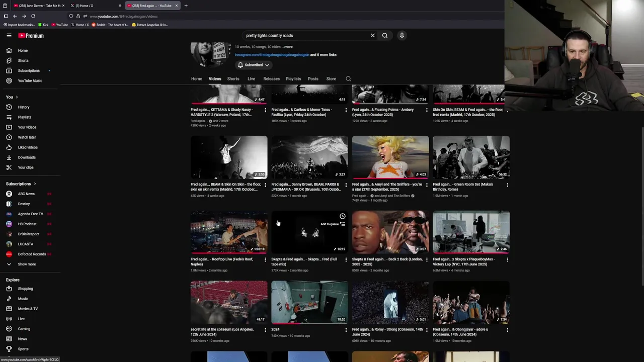Image resolution: width=644 pixels, height=362 pixels.
Task: Show the 5 more links
Action: 324,55
